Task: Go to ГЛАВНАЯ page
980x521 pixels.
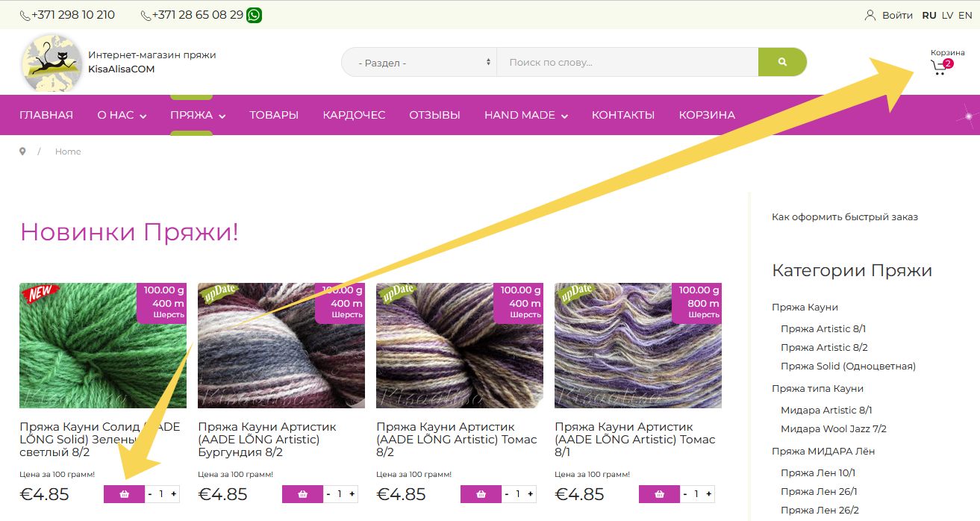Action: (x=46, y=115)
